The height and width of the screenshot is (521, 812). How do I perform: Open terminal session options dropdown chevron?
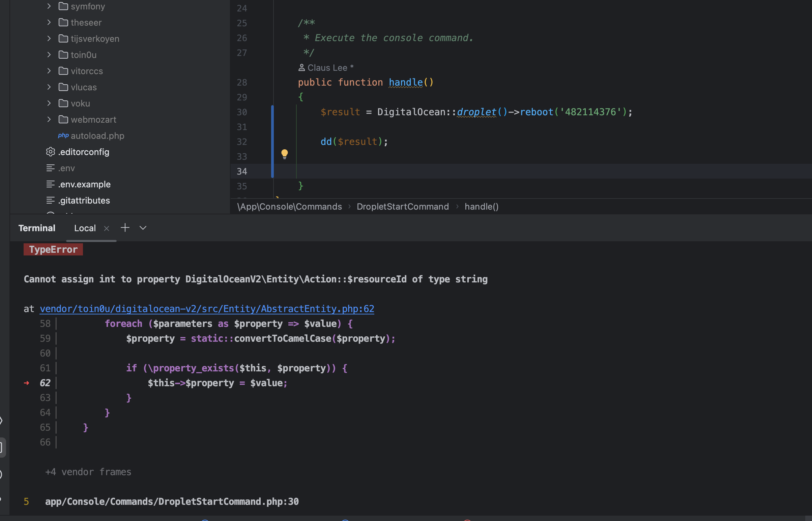click(143, 228)
